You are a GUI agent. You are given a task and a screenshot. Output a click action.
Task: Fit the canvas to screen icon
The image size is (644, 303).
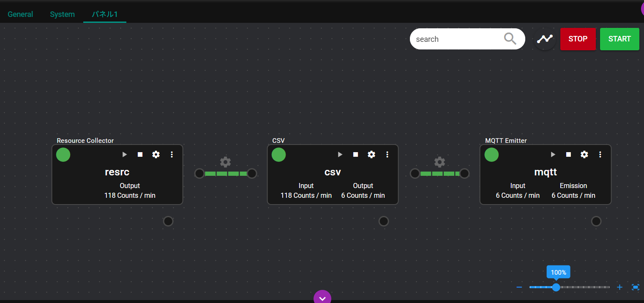pyautogui.click(x=636, y=287)
